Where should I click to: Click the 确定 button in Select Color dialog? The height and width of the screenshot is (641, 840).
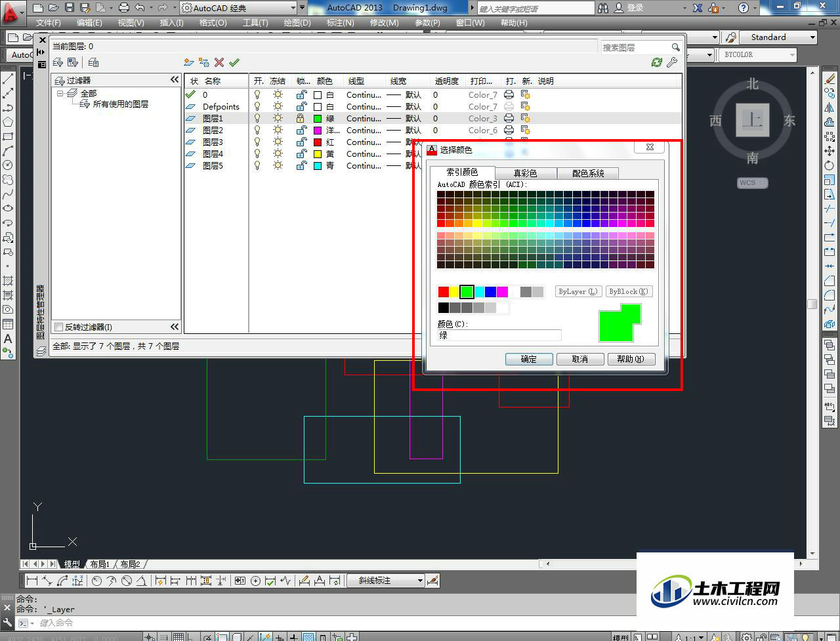click(x=529, y=359)
